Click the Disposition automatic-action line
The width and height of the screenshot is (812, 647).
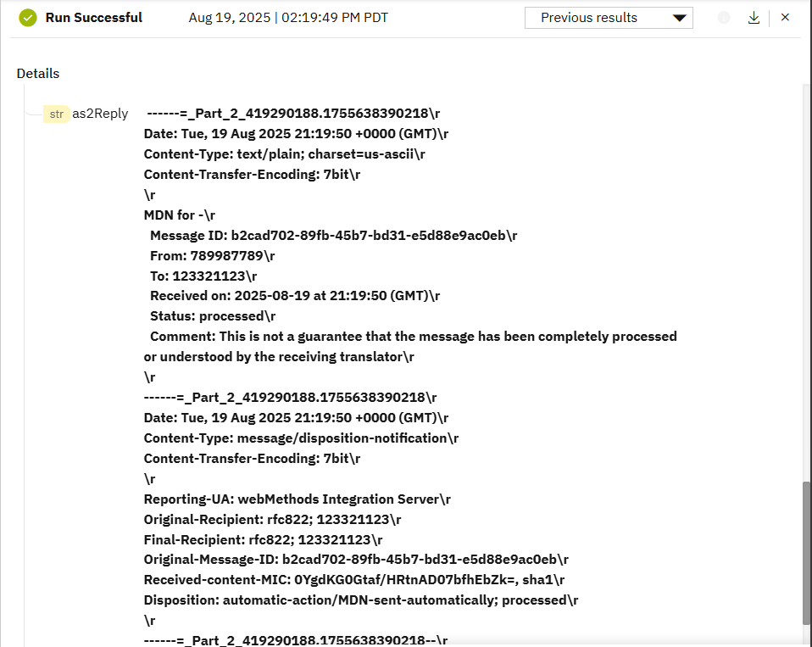361,600
